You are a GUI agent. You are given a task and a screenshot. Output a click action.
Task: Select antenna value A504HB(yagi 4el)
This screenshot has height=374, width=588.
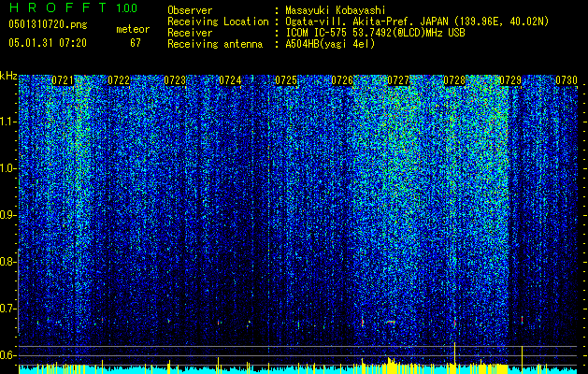coord(330,44)
